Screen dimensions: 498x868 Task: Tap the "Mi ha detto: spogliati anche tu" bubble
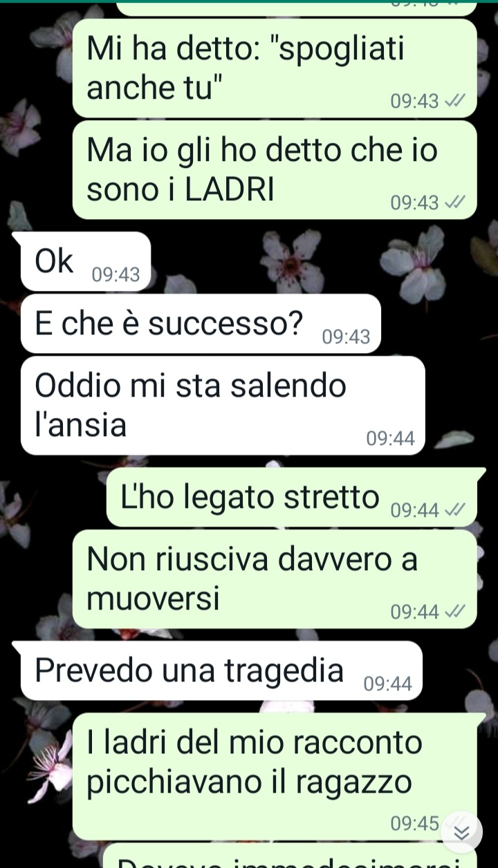(x=275, y=68)
